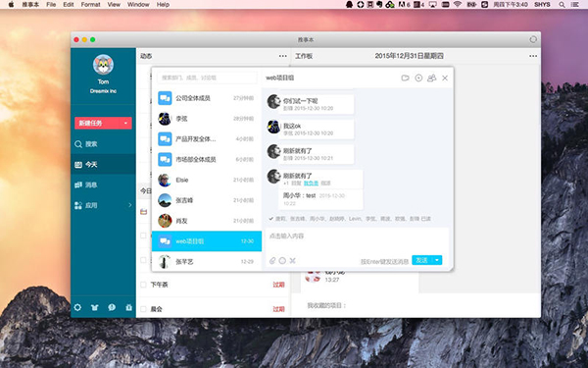Open conversation with 张芊艺

coord(207,261)
